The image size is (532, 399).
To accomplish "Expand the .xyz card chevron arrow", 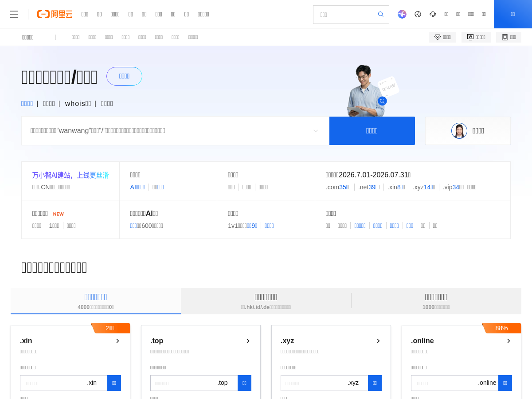I will point(378,341).
